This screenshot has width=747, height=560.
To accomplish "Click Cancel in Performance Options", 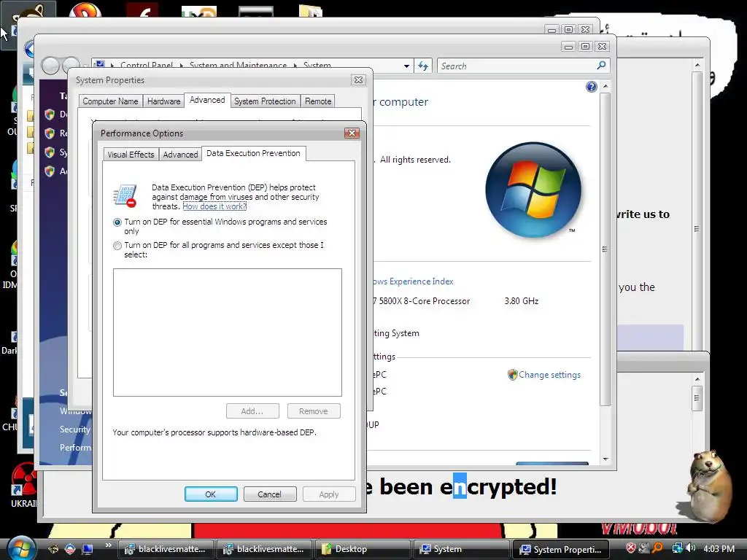I will [270, 494].
